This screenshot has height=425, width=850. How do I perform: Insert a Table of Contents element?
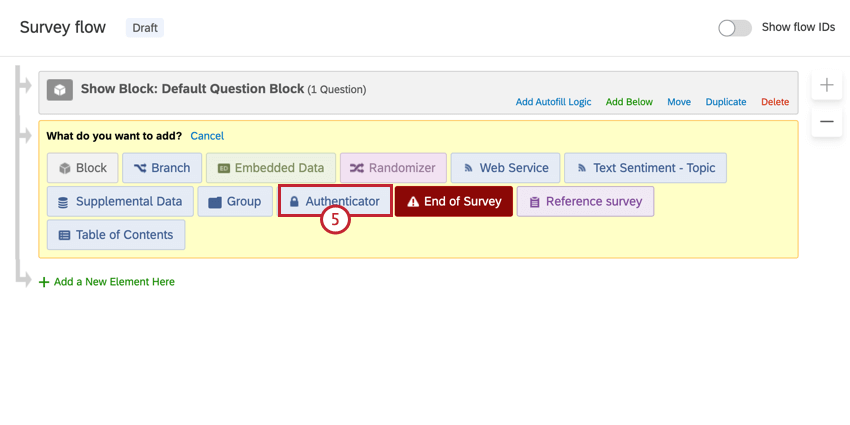tap(116, 235)
